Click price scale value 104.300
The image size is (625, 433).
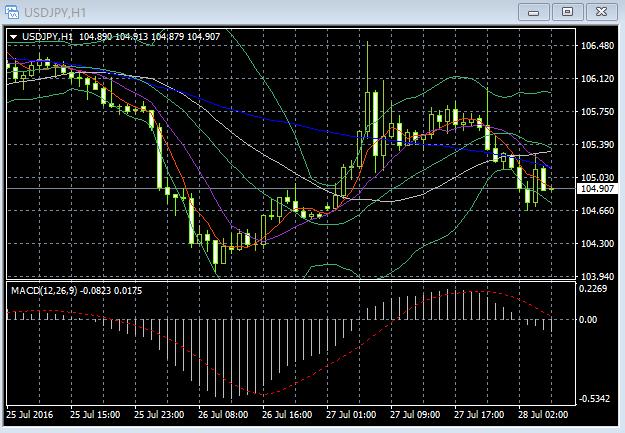pyautogui.click(x=597, y=244)
